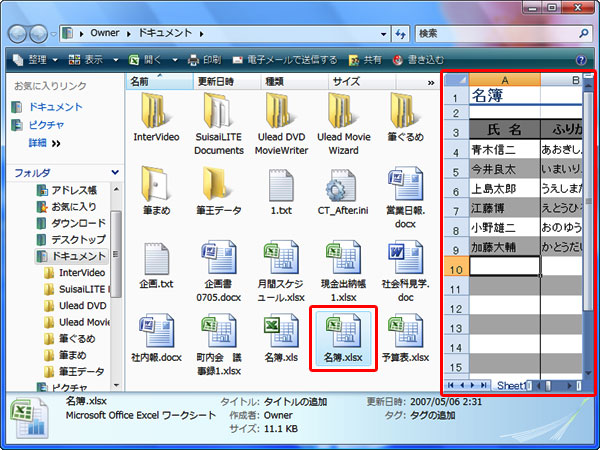Click the refresh button beside address bar
The height and width of the screenshot is (450, 600).
pos(401,34)
